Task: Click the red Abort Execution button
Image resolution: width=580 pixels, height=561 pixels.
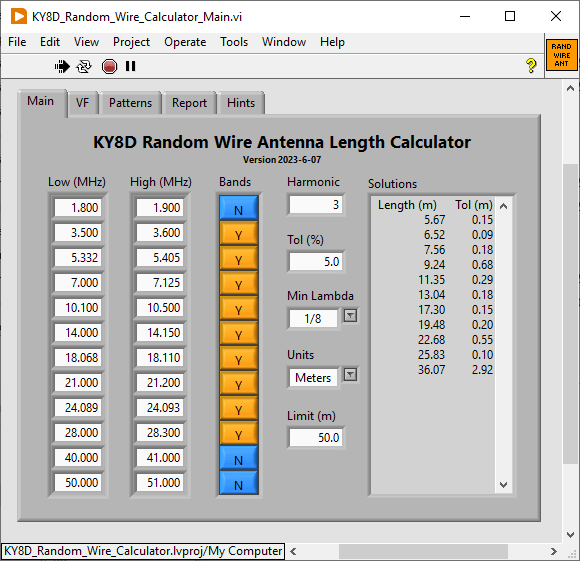Action: (109, 67)
